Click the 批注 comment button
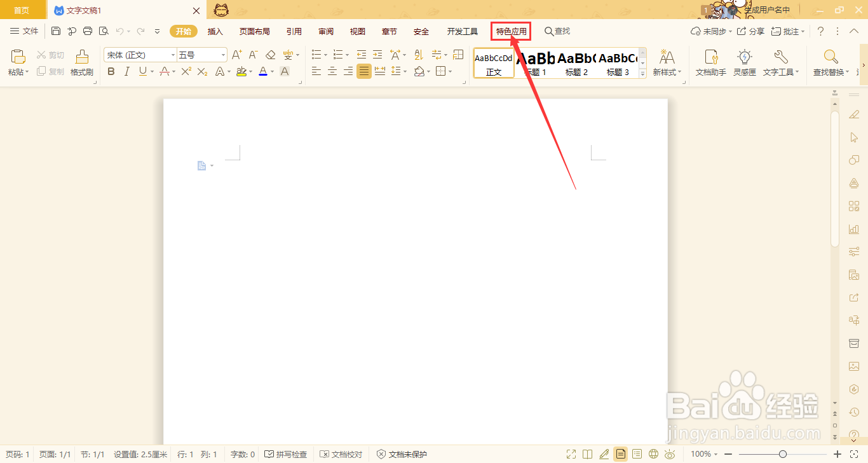 point(788,31)
